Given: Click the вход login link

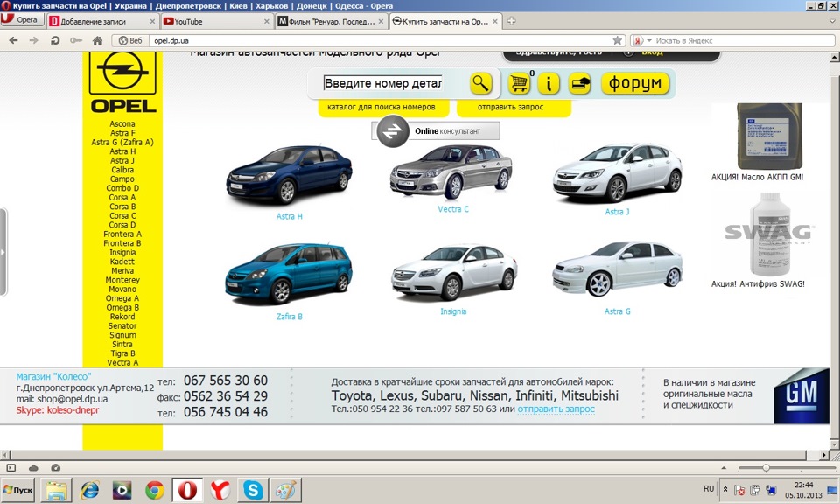Looking at the screenshot, I should 653,53.
